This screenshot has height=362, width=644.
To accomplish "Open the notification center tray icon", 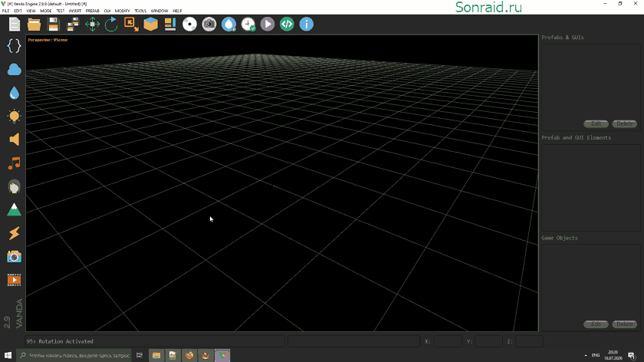I will [x=631, y=355].
